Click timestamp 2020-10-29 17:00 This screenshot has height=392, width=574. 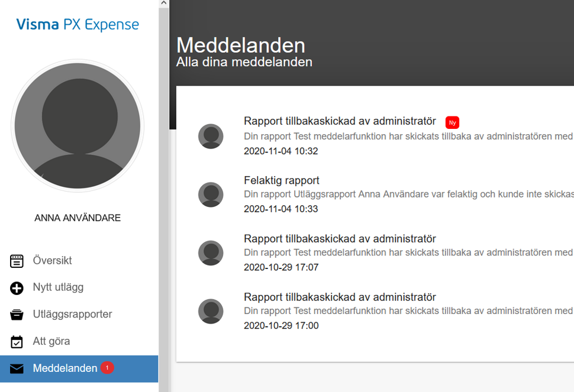coord(281,325)
